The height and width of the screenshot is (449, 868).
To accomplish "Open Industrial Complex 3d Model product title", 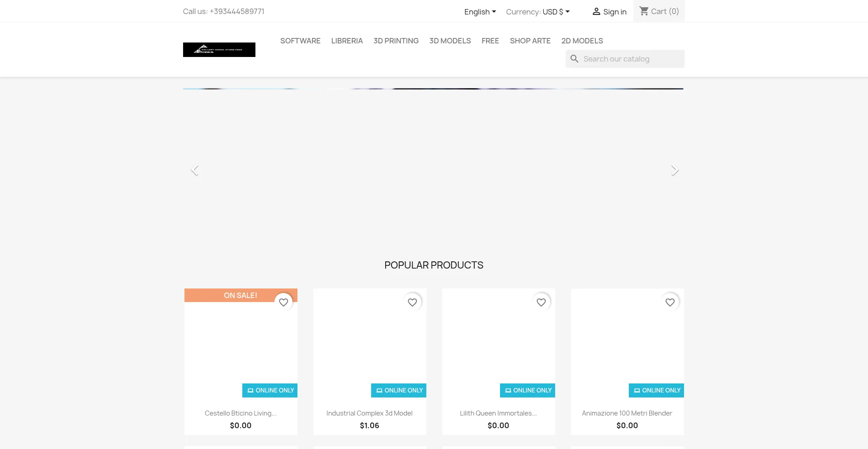I will [x=369, y=413].
